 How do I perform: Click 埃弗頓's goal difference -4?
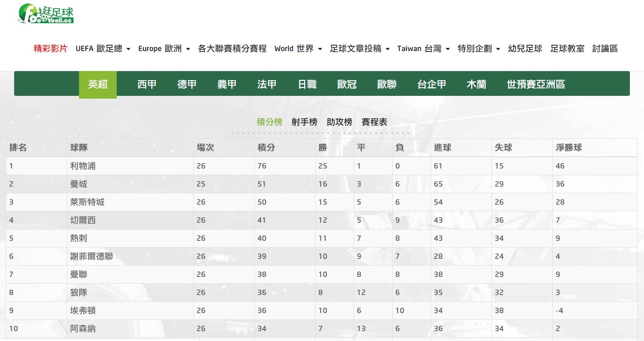coord(560,311)
